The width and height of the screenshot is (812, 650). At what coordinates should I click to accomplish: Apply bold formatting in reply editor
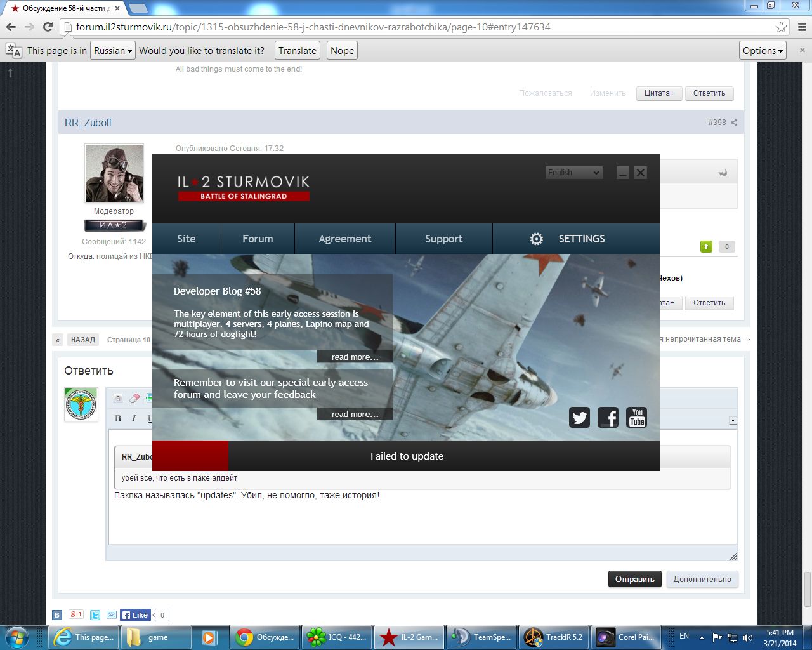pos(118,418)
